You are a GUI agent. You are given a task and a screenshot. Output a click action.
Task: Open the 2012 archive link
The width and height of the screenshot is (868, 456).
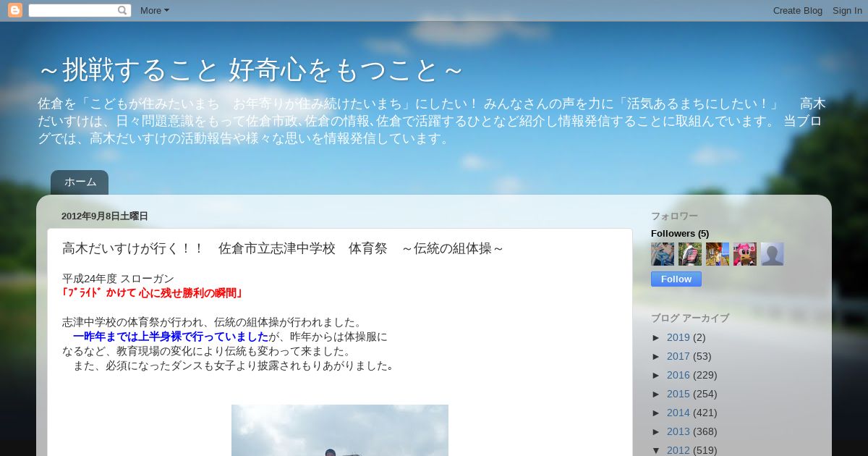678,450
